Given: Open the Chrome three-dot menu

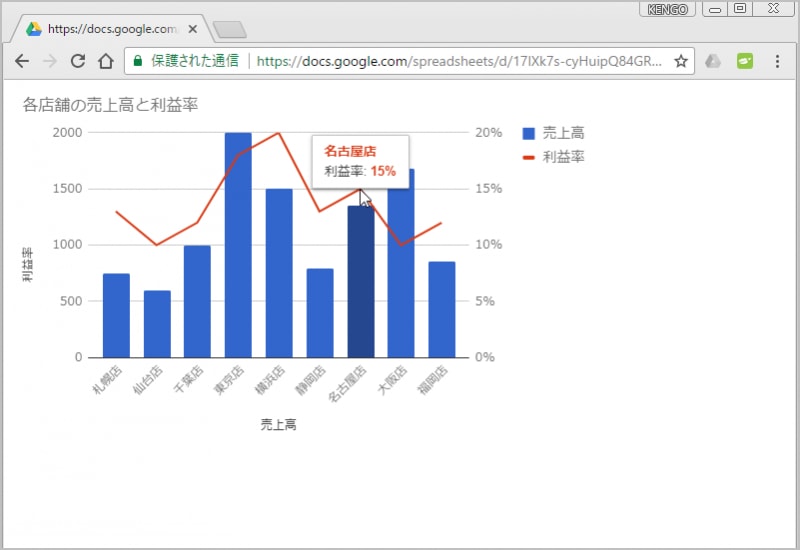Looking at the screenshot, I should (777, 61).
